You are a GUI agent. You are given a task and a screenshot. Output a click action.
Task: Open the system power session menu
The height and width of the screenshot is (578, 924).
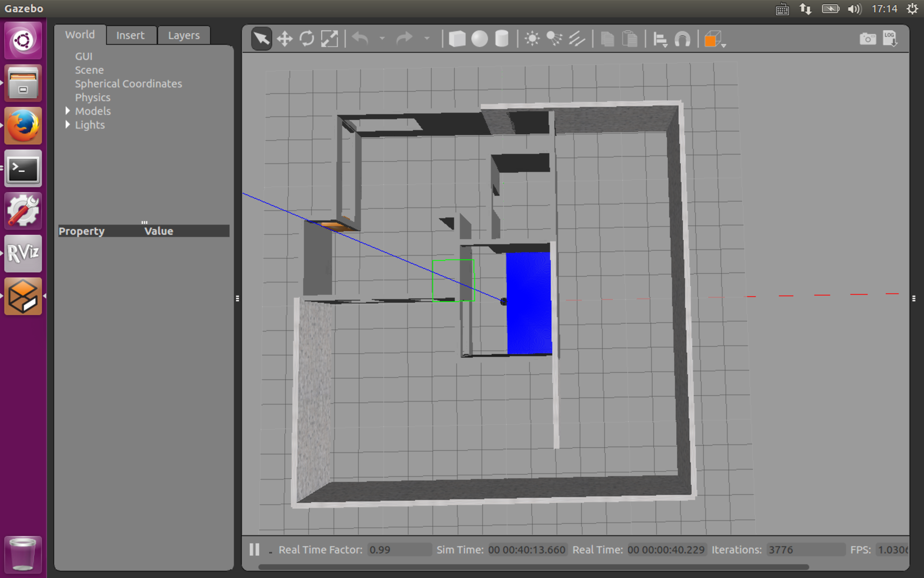(x=912, y=9)
